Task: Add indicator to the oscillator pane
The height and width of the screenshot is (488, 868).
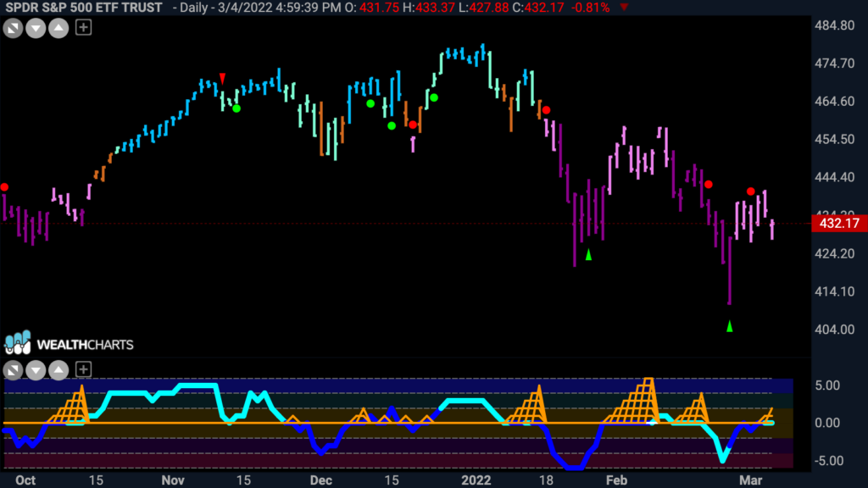Action: (83, 369)
